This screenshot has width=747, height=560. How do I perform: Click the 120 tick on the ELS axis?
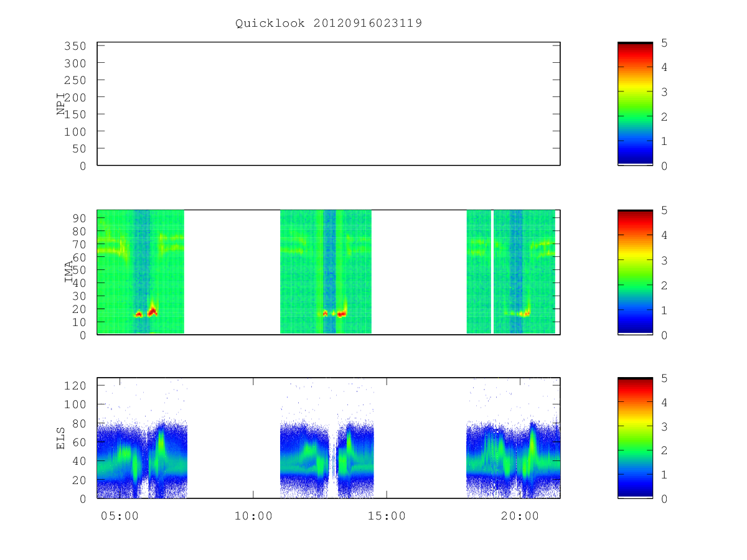[x=75, y=385]
